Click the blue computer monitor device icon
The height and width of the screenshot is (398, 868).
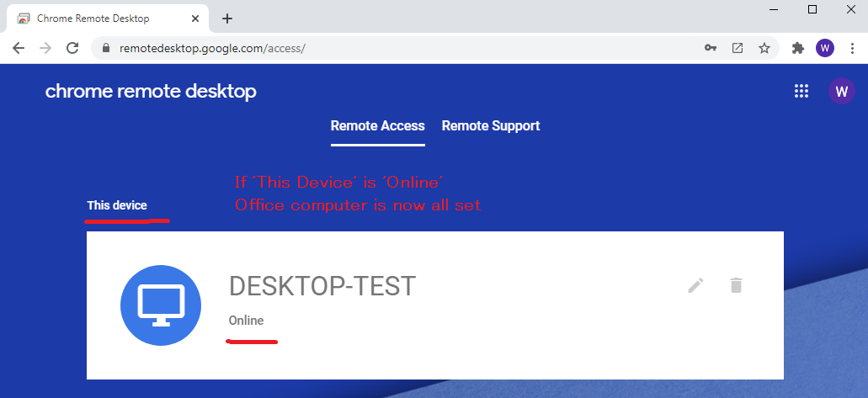pyautogui.click(x=161, y=305)
